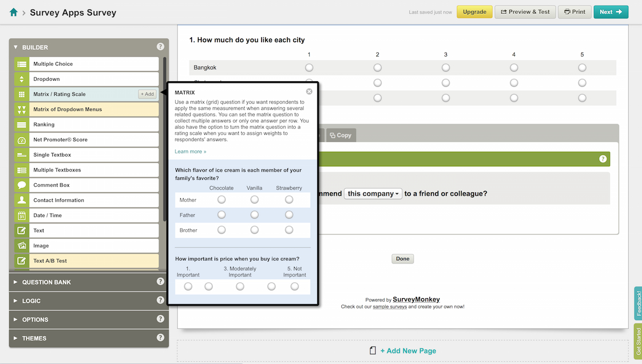This screenshot has height=364, width=642.
Task: Close the Matrix tooltip popup
Action: (x=309, y=92)
